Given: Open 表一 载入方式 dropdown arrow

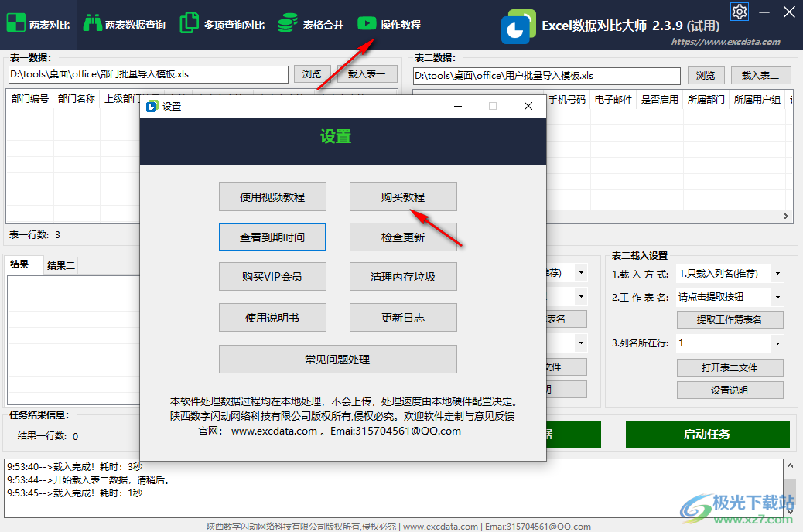Looking at the screenshot, I should [x=581, y=273].
